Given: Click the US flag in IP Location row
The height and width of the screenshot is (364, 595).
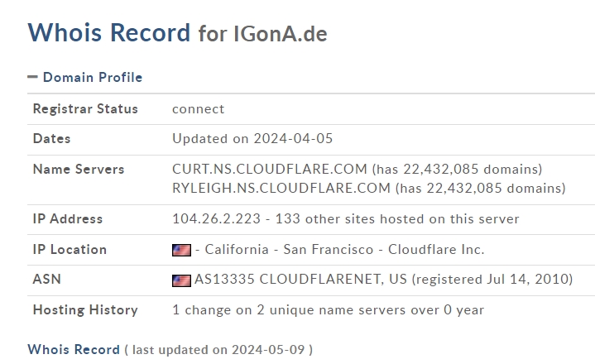Looking at the screenshot, I should click(x=181, y=250).
